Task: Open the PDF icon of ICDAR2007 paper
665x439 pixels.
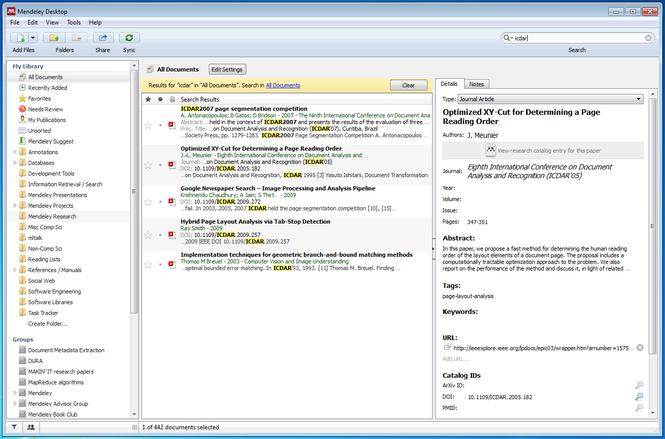Action: click(172, 125)
